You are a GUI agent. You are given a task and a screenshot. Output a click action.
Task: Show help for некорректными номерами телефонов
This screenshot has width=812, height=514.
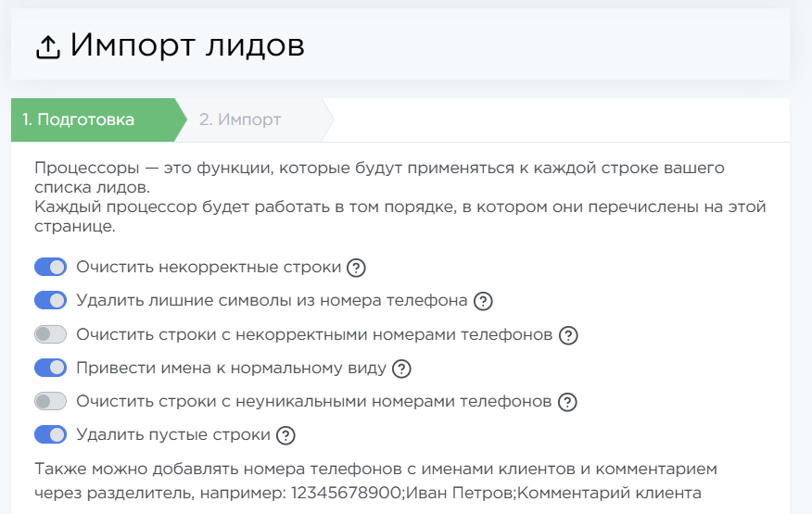coord(568,335)
